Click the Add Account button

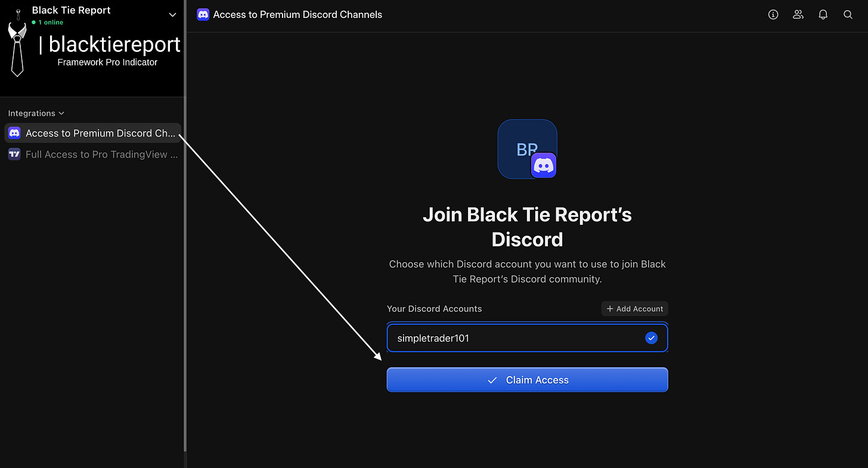click(x=635, y=309)
